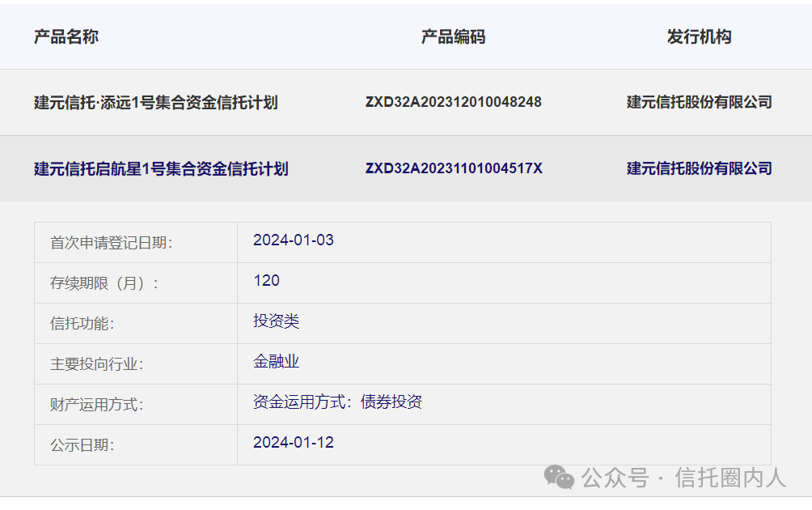Image resolution: width=812 pixels, height=510 pixels.
Task: Select the value 金融业
Action: 276,361
